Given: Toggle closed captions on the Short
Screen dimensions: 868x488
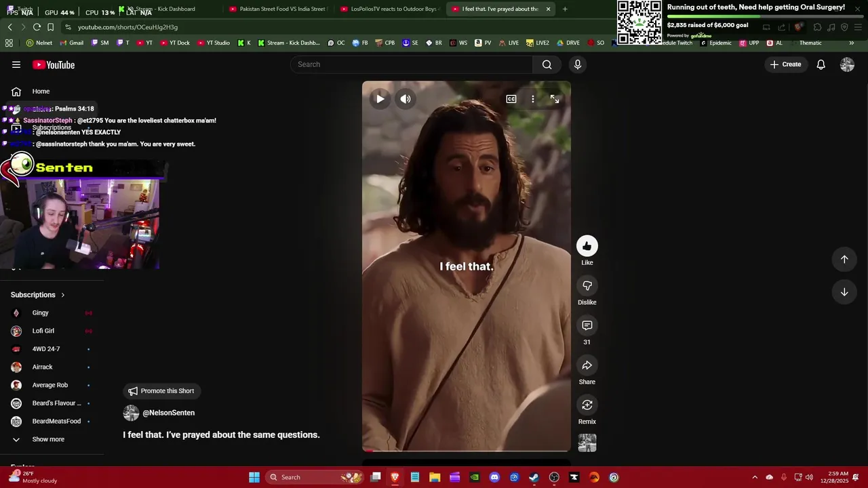Looking at the screenshot, I should pyautogui.click(x=511, y=99).
